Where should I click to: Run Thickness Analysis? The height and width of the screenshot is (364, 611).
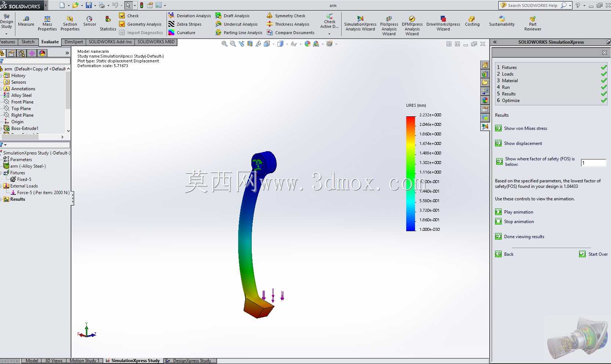288,24
